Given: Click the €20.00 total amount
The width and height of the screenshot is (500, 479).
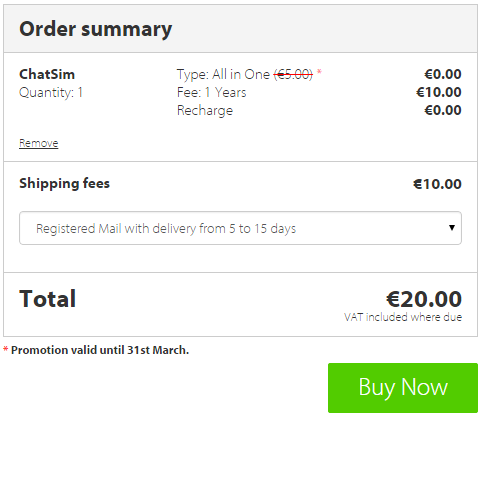Looking at the screenshot, I should [424, 299].
